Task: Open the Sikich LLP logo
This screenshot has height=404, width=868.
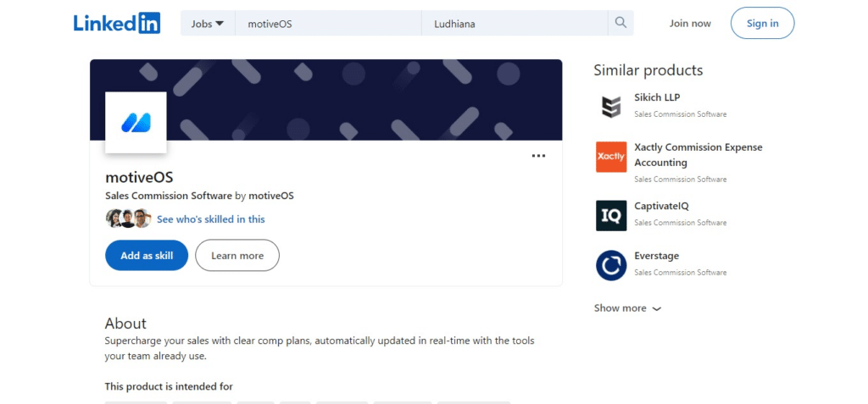Action: coord(611,106)
